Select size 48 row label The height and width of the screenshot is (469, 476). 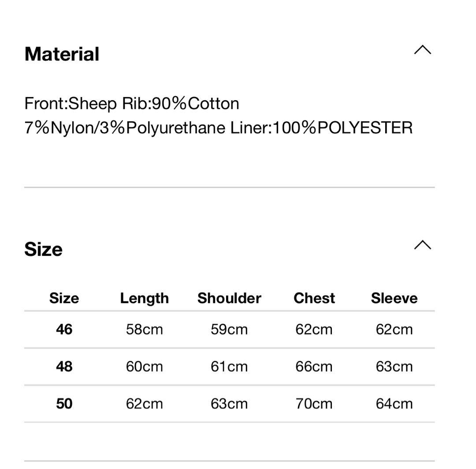click(x=64, y=367)
